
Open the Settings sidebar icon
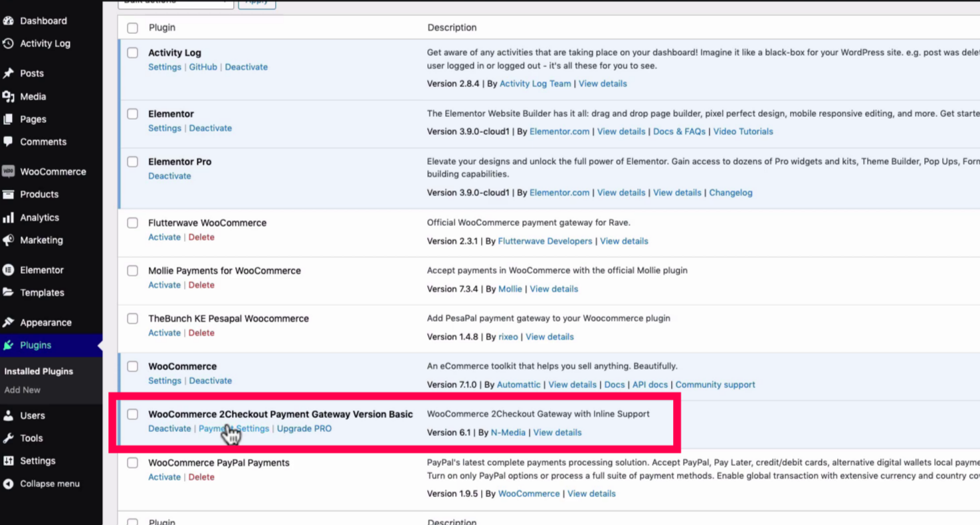click(x=9, y=461)
